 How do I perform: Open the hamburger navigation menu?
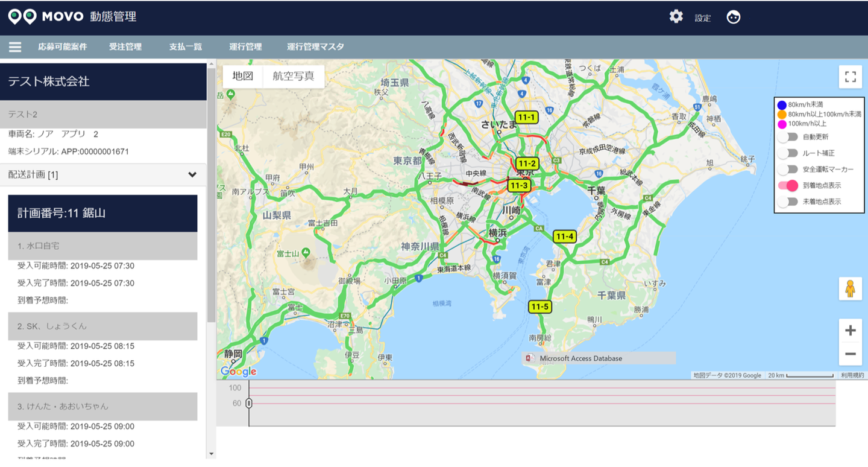(15, 47)
